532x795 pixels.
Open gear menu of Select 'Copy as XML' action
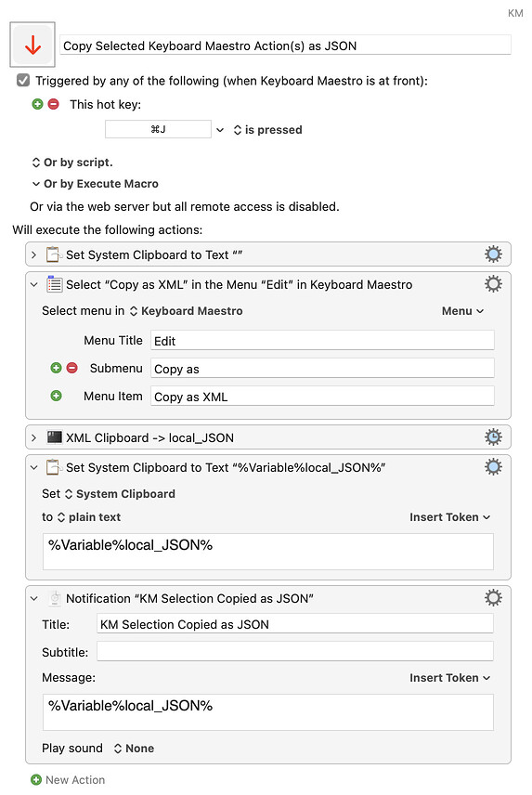[493, 284]
